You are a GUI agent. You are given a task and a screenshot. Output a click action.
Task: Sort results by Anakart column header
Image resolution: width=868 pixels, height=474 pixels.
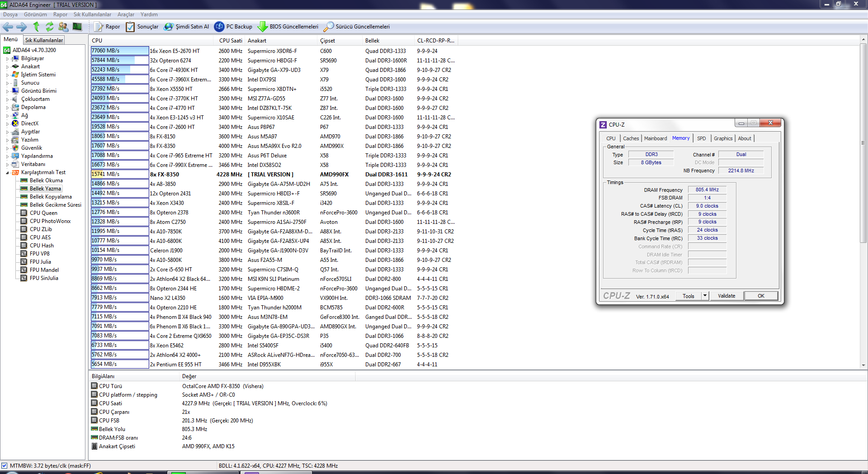pos(281,41)
